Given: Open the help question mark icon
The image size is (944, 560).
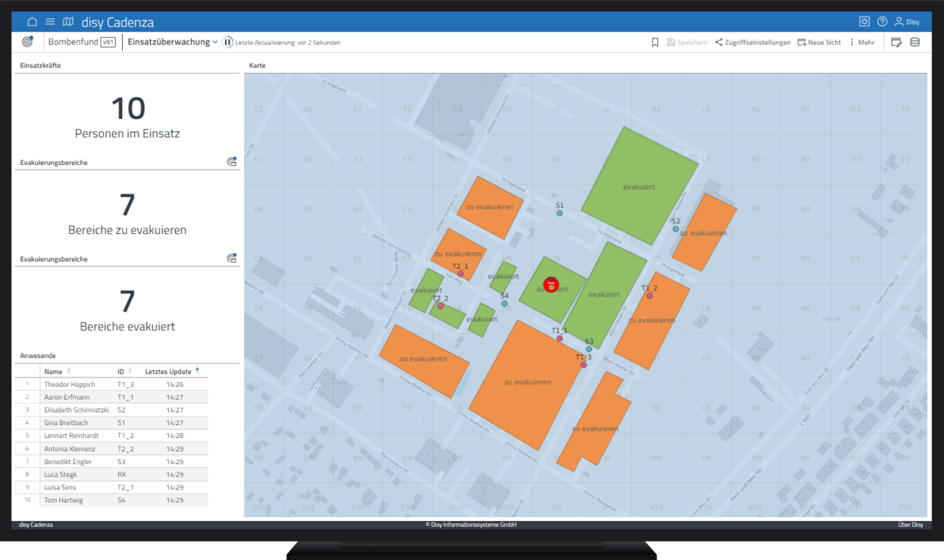Looking at the screenshot, I should 882,21.
